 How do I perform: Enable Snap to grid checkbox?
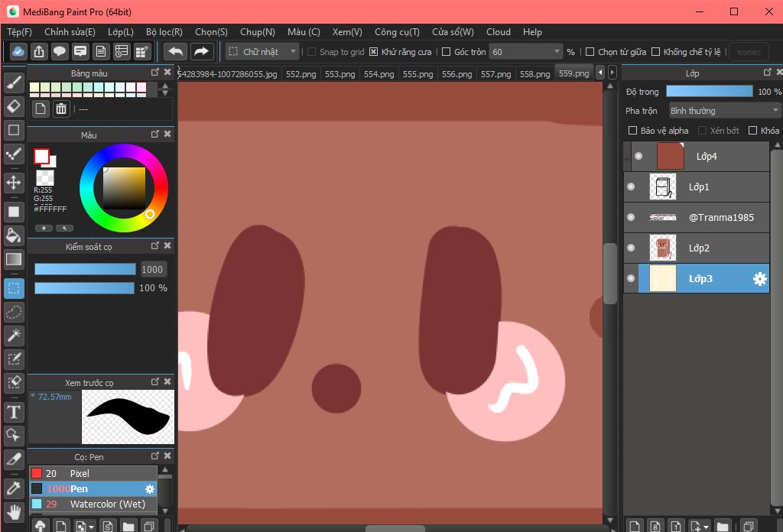pos(312,52)
